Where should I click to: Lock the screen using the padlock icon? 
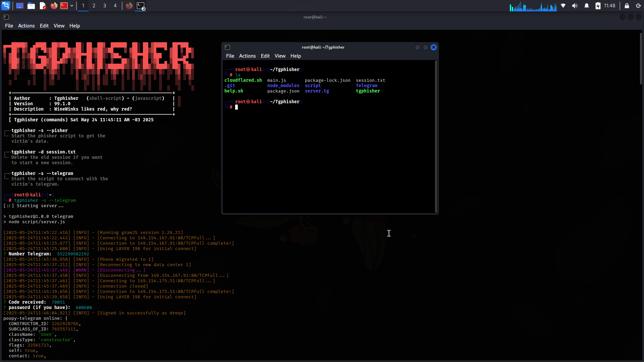pyautogui.click(x=627, y=6)
